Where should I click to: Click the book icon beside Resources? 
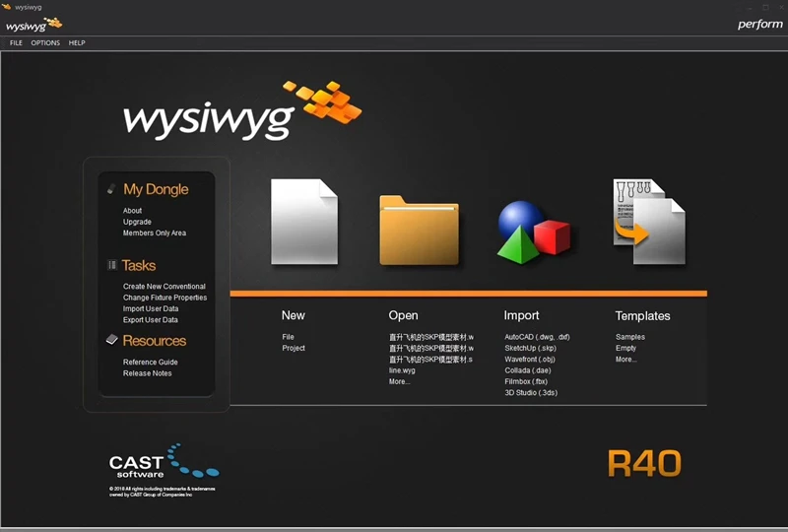(112, 340)
